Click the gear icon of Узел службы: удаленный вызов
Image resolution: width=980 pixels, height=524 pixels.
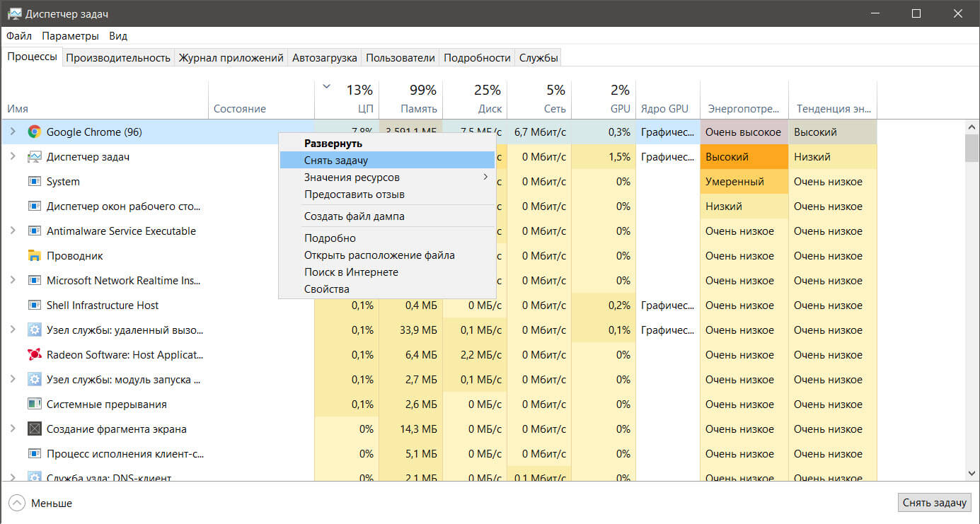click(34, 330)
